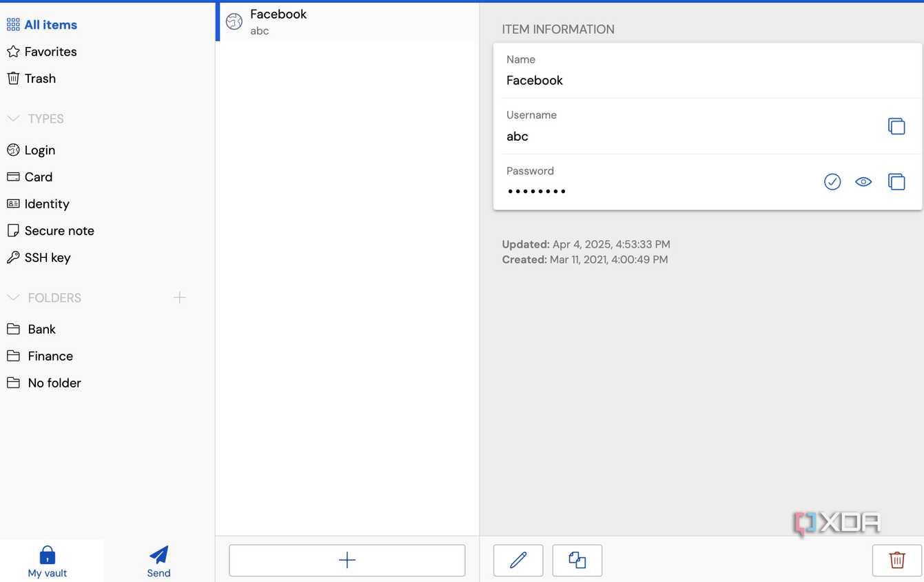
Task: Open the Finance folder
Action: tap(40, 357)
